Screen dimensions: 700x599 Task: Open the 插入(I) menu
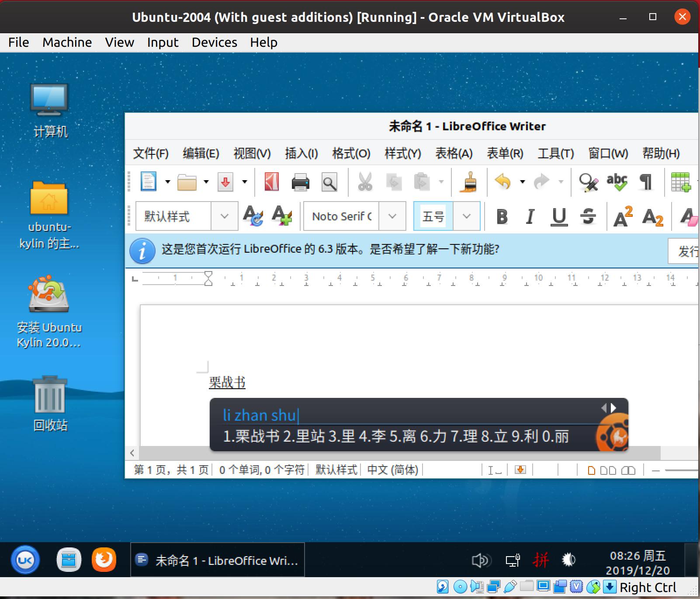coord(301,153)
